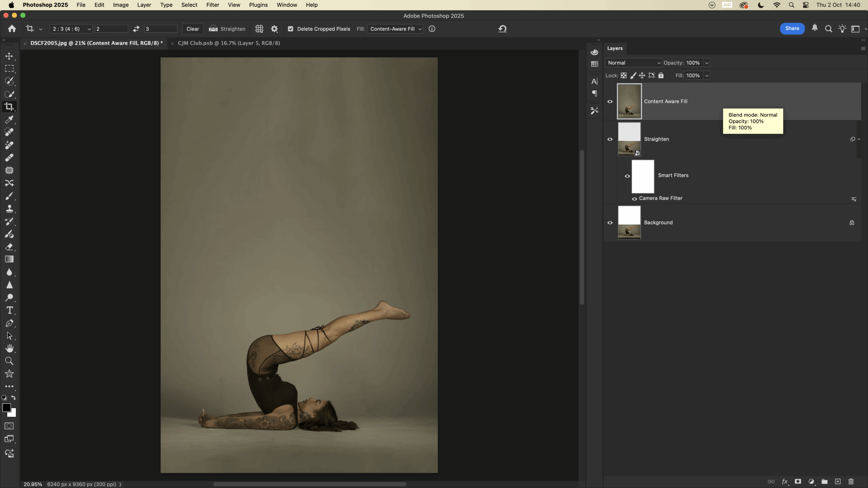
Task: Select the Eyedropper tool
Action: (x=9, y=119)
